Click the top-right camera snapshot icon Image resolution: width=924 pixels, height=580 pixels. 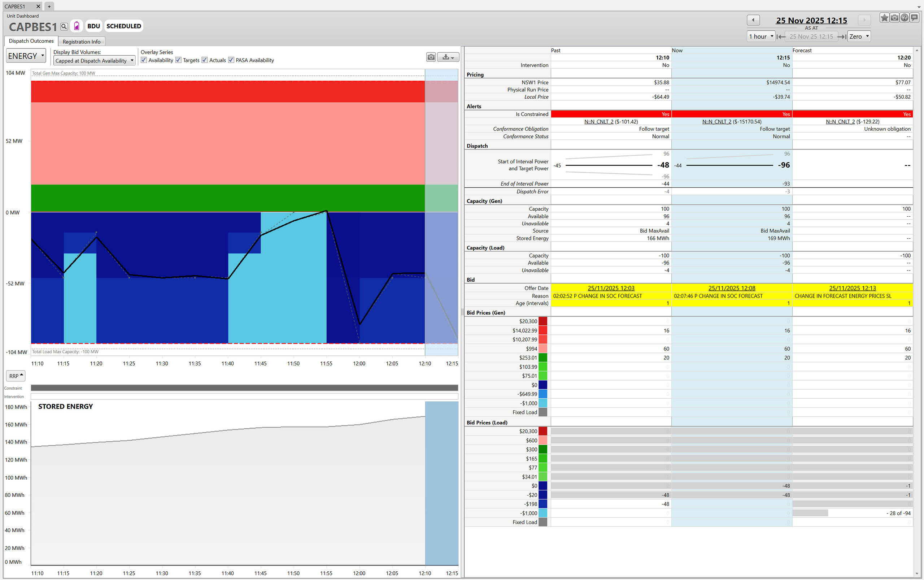click(894, 18)
